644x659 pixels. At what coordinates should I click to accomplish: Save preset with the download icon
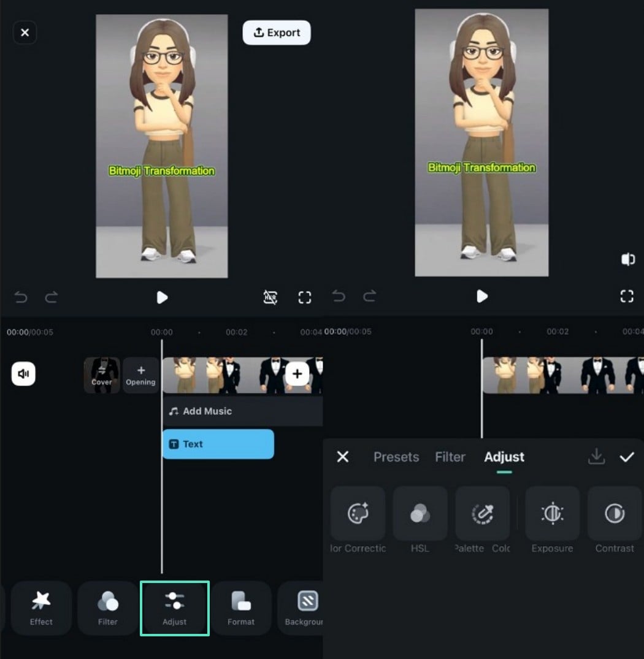coord(596,457)
